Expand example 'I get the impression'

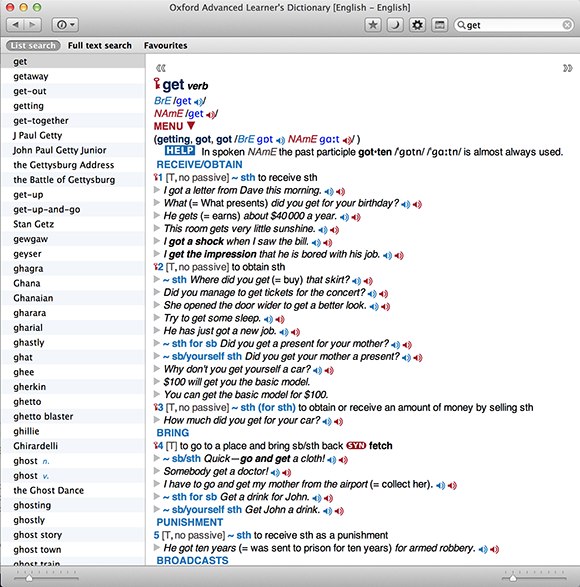[157, 254]
